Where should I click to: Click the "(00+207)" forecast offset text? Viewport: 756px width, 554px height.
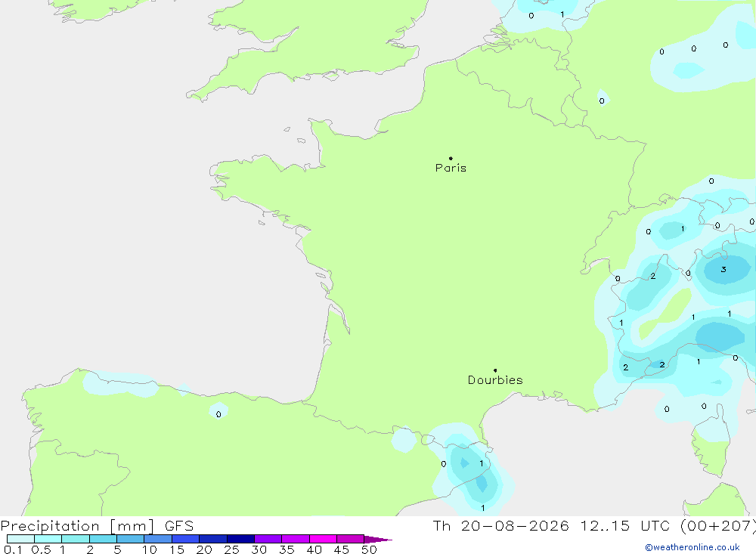click(x=718, y=526)
